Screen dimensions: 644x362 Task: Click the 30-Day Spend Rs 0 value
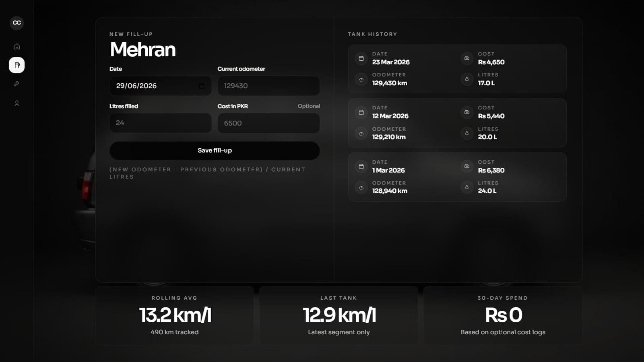pyautogui.click(x=503, y=315)
